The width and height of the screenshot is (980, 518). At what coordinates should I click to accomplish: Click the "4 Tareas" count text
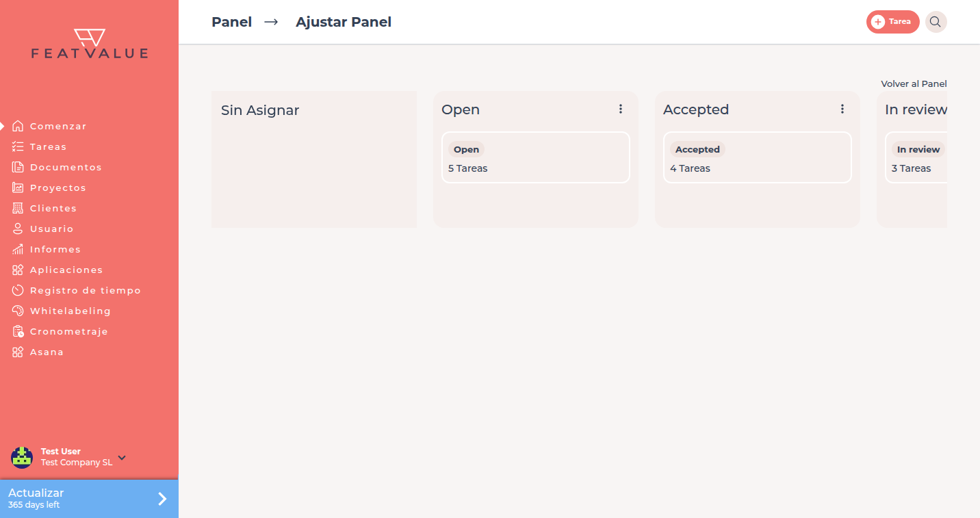coord(690,168)
